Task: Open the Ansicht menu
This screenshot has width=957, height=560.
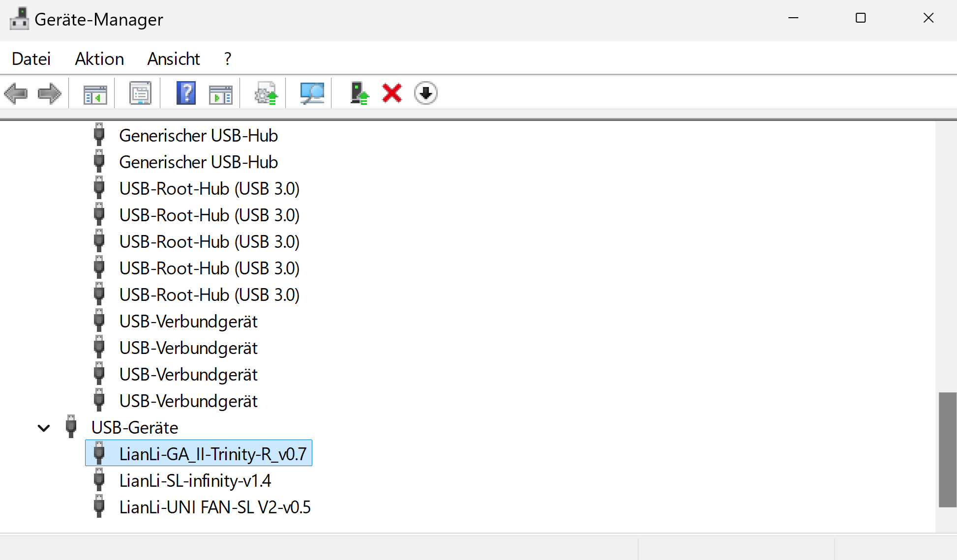Action: click(174, 59)
